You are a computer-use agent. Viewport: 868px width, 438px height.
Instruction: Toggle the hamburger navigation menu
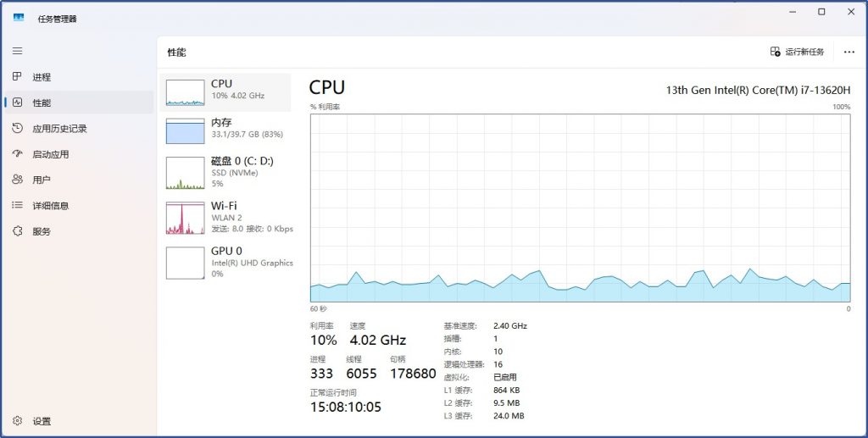click(x=17, y=51)
